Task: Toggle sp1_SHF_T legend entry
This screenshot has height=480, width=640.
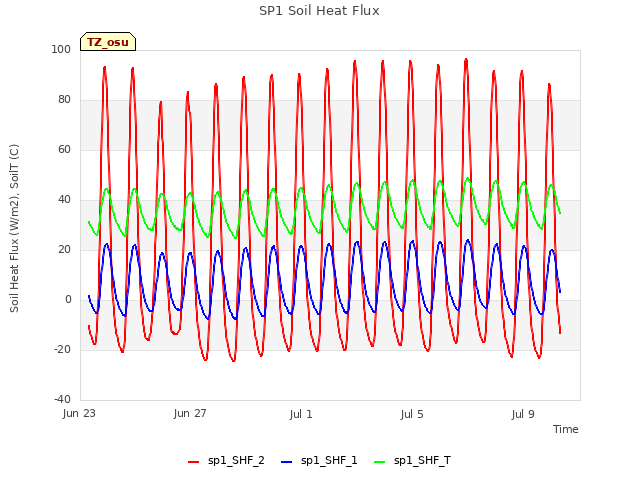Action: click(412, 461)
